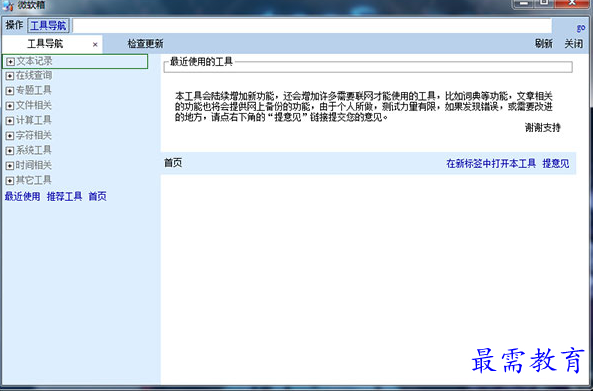Expand the 专题工具 tree node
Screen dimensions: 593x392
10,91
